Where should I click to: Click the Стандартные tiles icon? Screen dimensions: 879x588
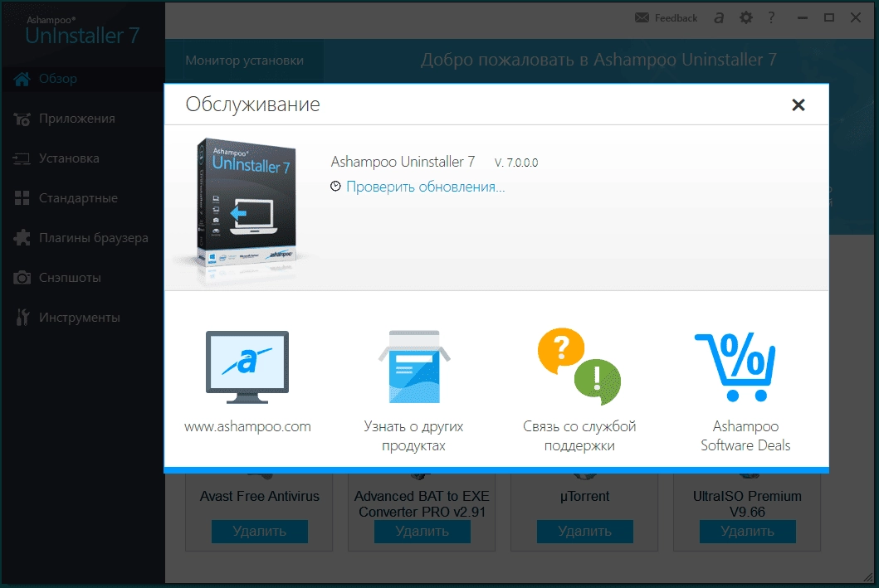(22, 198)
